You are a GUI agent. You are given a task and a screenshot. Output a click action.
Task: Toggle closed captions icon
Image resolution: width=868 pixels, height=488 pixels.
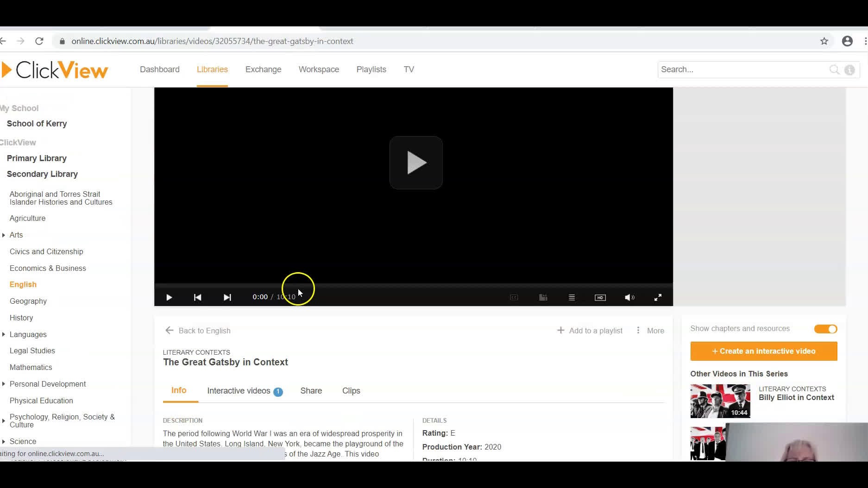coord(514,297)
